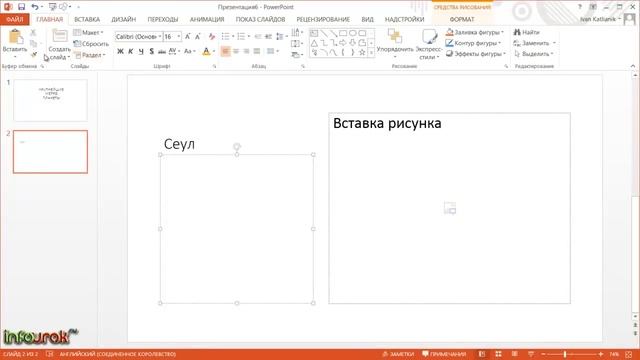
Task: Align text left in paragraph group
Action: [x=225, y=51]
